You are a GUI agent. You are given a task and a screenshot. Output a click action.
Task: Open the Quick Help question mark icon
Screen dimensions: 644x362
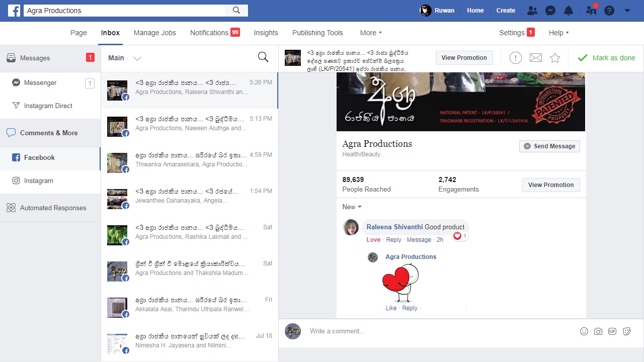(609, 11)
